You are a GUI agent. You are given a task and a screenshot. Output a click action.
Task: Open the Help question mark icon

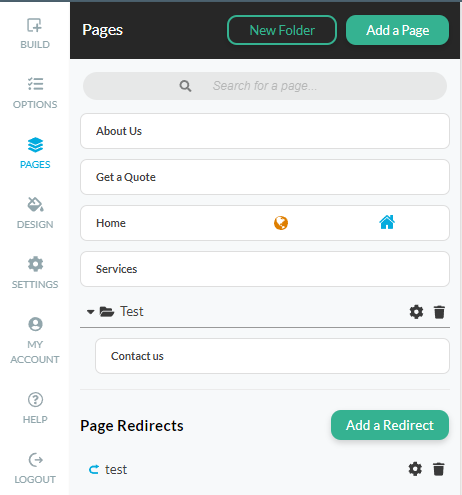(35, 399)
